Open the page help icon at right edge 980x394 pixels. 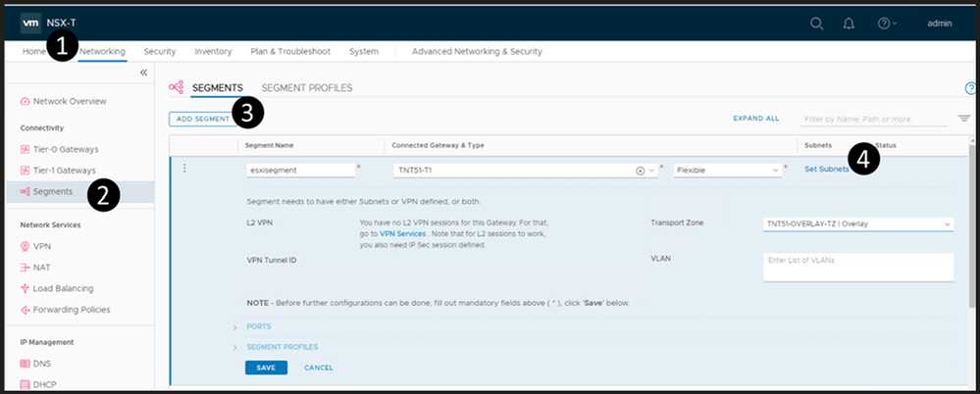coord(970,88)
